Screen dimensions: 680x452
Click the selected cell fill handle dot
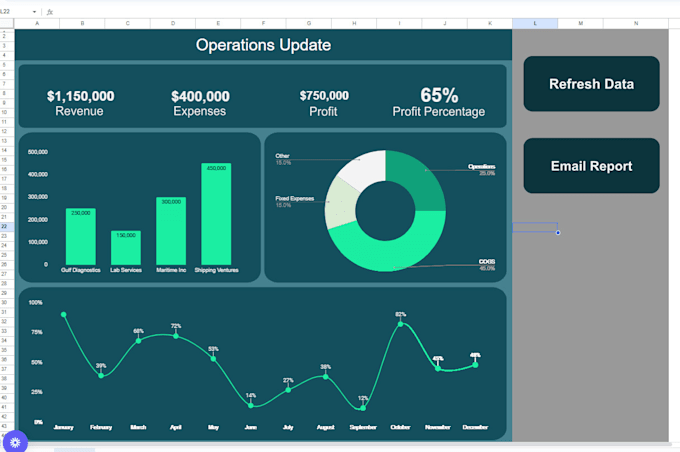pos(558,233)
